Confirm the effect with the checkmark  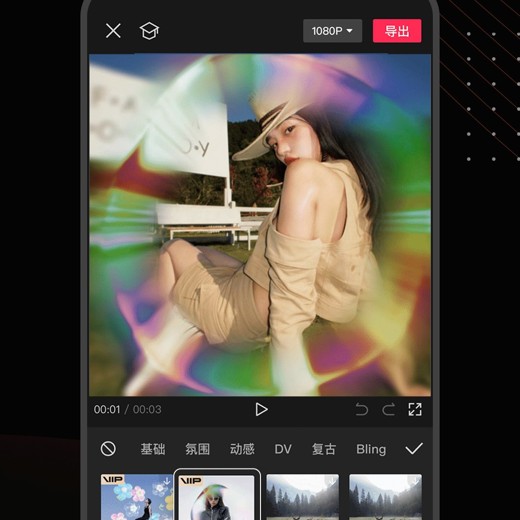[414, 449]
